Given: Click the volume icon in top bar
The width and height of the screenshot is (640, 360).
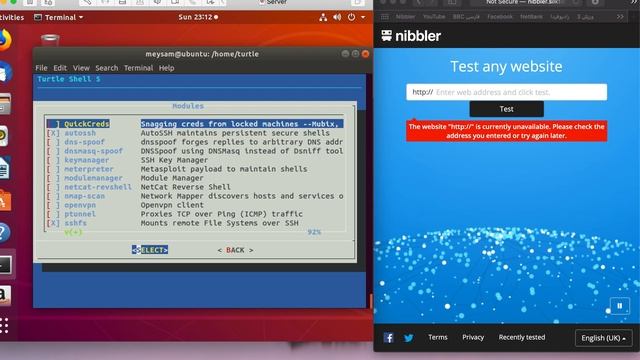Looking at the screenshot, I should [x=337, y=17].
